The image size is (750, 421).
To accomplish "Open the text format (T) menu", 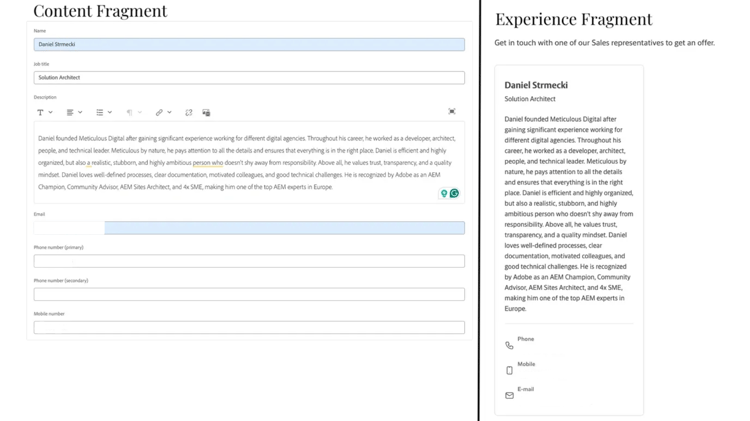I will [x=44, y=112].
